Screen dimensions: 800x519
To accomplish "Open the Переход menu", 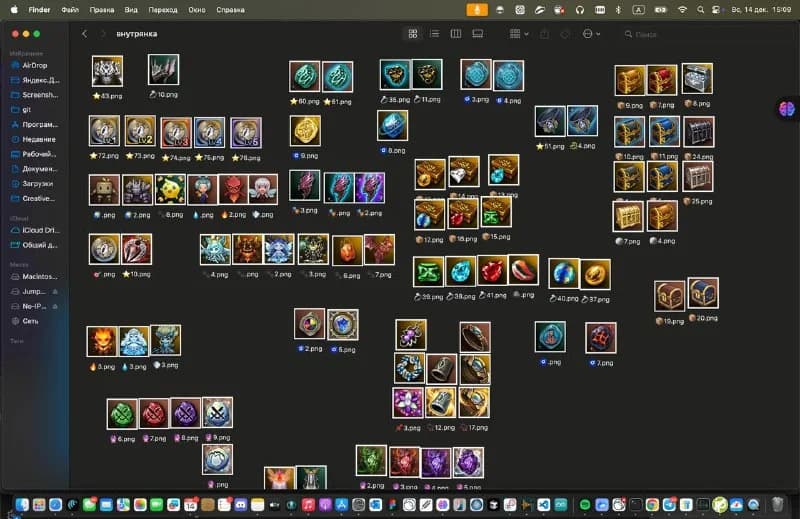I will click(x=163, y=10).
